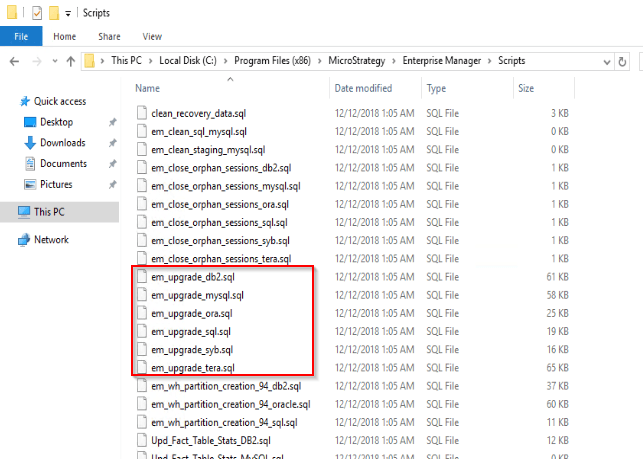Select em_wh_partition_creation_94_sql.sql file name
643x459 pixels.
tap(224, 422)
